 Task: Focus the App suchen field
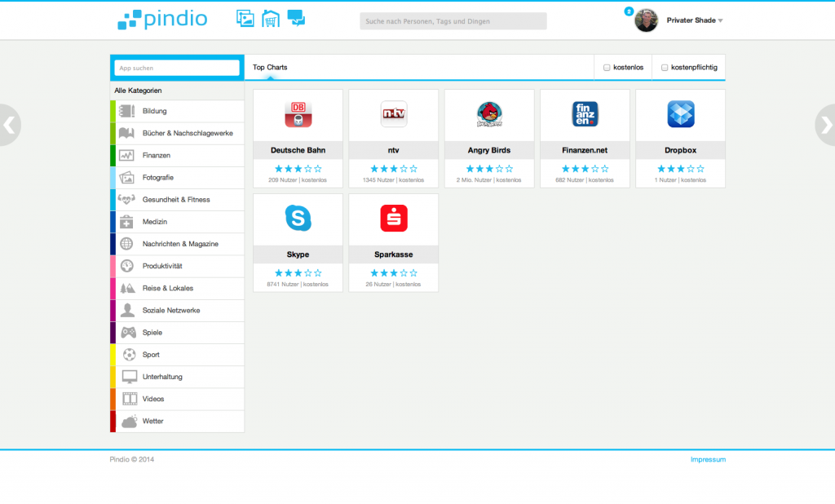(177, 68)
